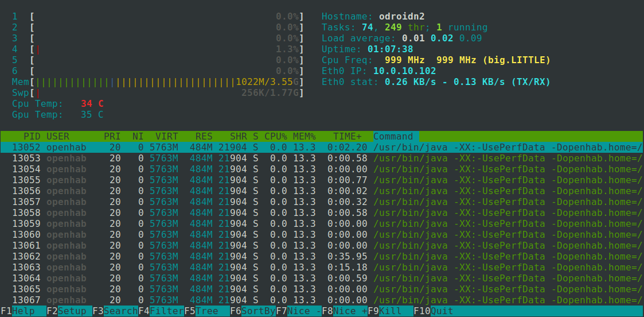Screen dimensions: 644x317
Task: Select the process row with PID 13067
Action: tap(321, 300)
